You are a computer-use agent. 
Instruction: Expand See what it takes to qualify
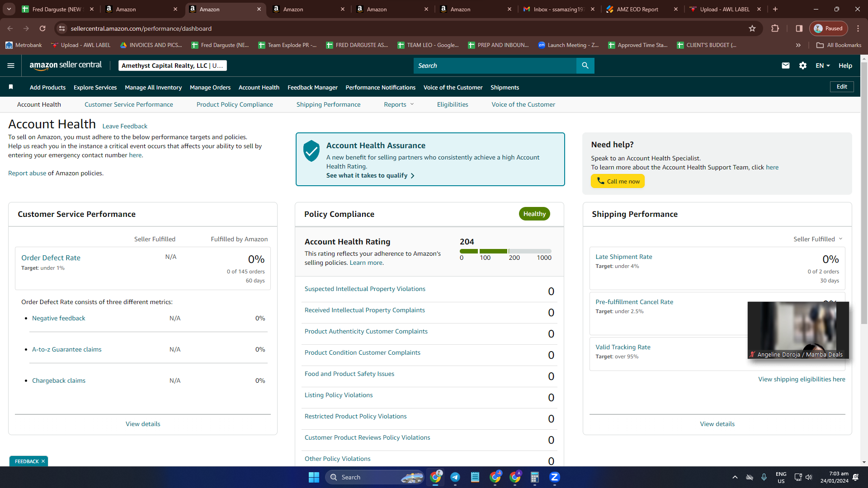tap(370, 175)
